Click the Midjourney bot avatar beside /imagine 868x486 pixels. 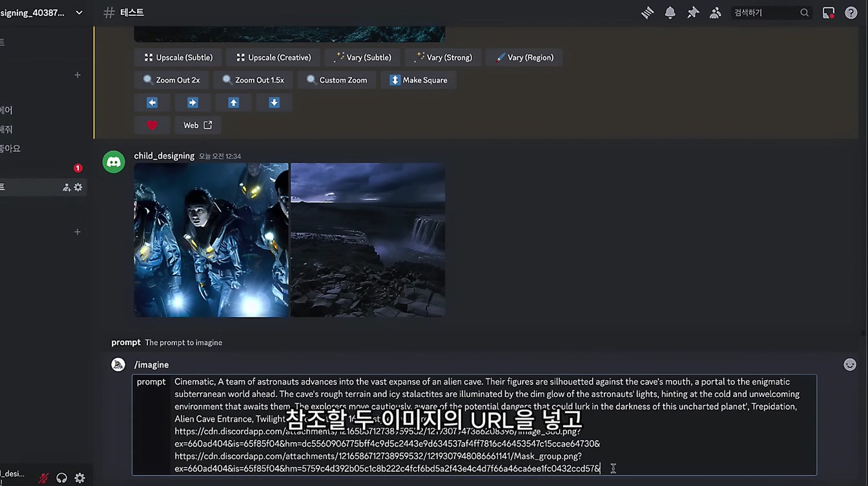point(118,365)
